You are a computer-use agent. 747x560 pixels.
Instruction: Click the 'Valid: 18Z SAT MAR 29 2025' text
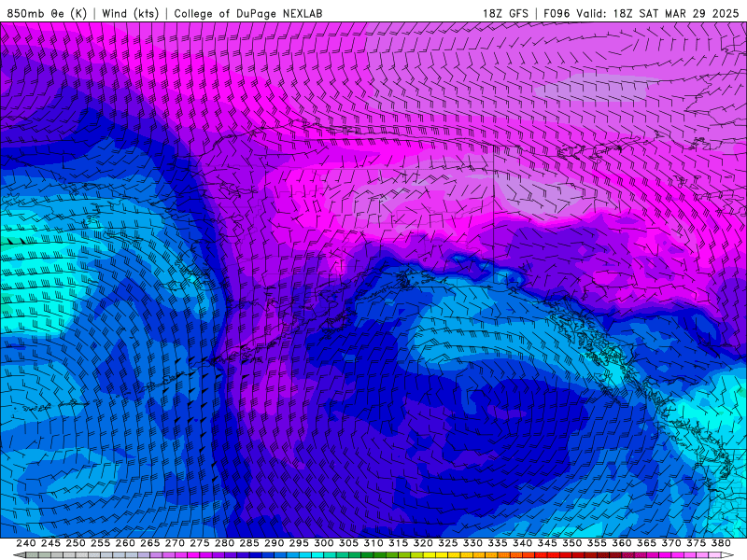click(x=657, y=13)
